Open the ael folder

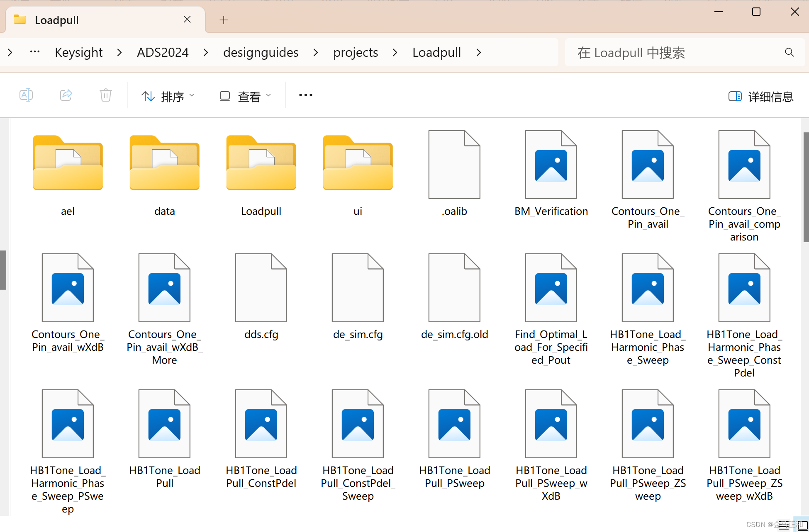tap(68, 164)
